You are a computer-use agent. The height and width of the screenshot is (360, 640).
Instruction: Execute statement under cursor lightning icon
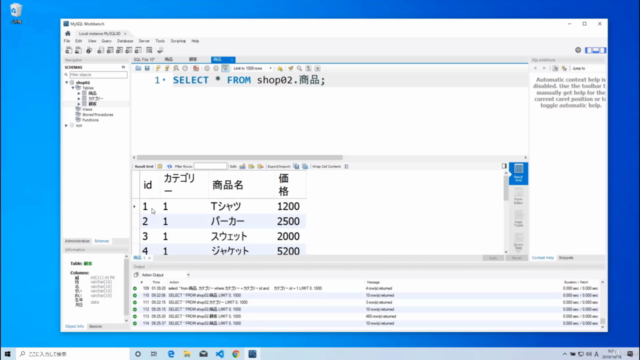(x=167, y=68)
